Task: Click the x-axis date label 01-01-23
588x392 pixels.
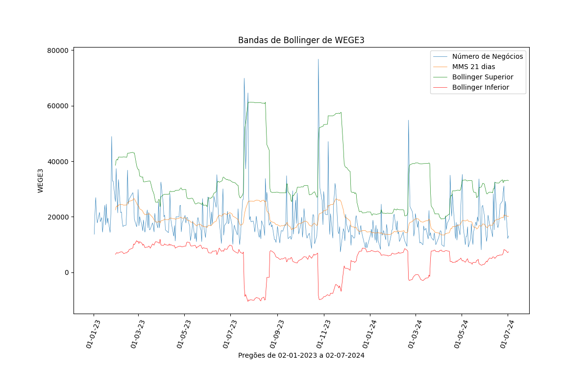Action: [93, 334]
